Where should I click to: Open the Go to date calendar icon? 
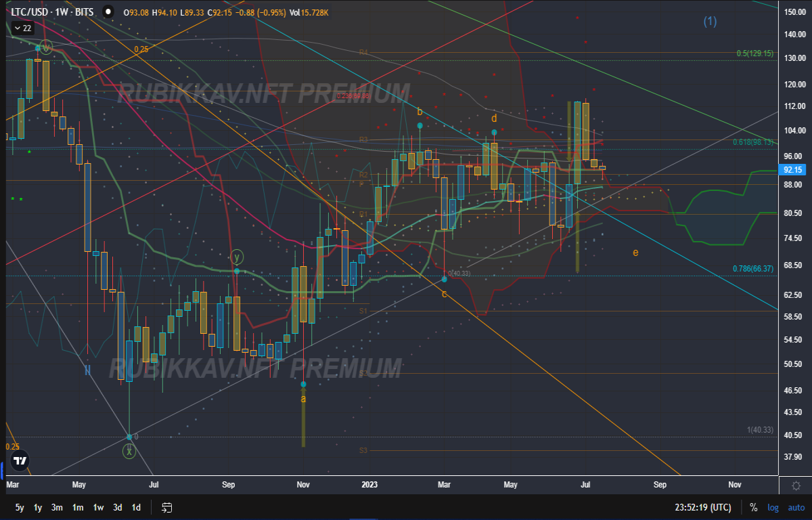(166, 507)
